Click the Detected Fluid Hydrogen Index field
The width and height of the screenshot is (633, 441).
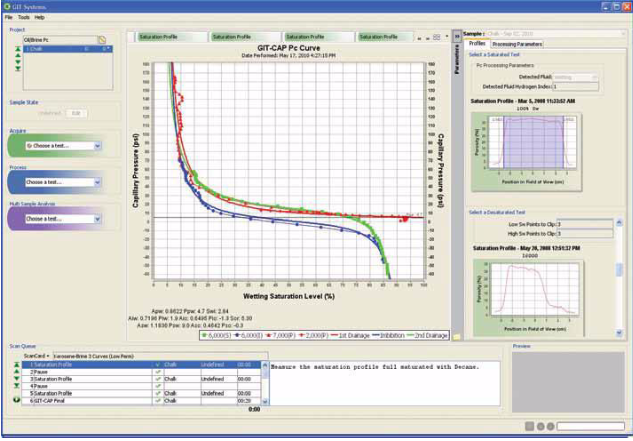click(x=575, y=86)
